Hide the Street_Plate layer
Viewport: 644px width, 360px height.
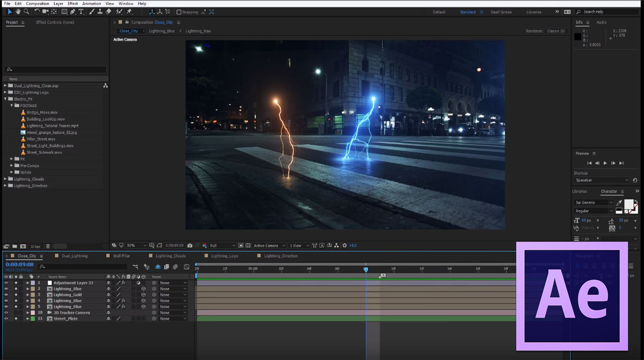click(x=6, y=319)
